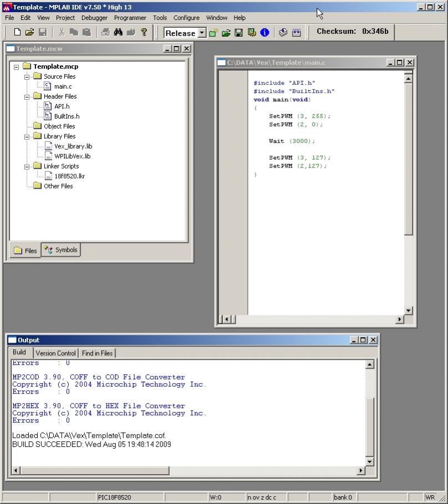Click the Object Files folder icon
Viewport: 448px width, 504px height.
click(x=38, y=126)
